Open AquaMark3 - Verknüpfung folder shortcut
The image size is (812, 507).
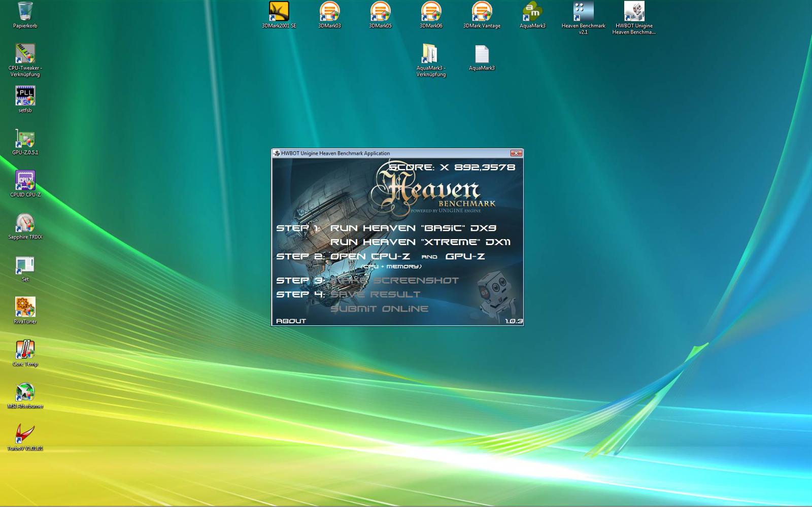click(431, 60)
